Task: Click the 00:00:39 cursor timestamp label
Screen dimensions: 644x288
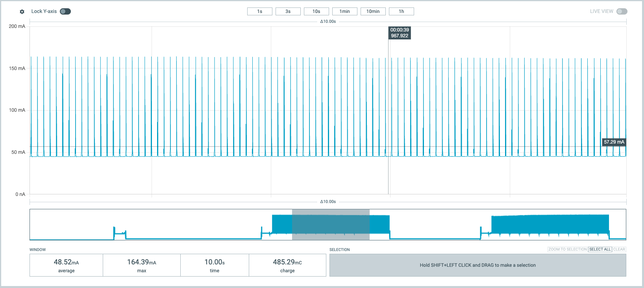Action: [400, 33]
